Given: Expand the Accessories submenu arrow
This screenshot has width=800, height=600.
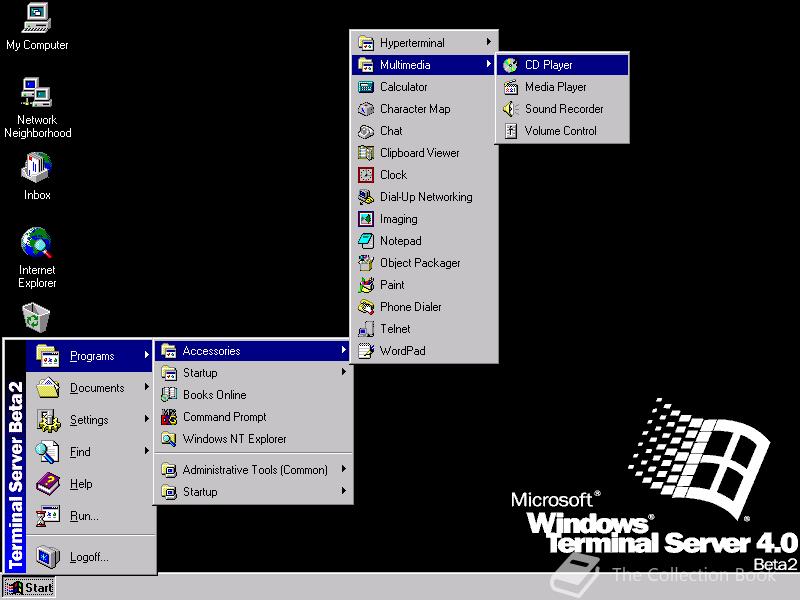Looking at the screenshot, I should point(344,350).
